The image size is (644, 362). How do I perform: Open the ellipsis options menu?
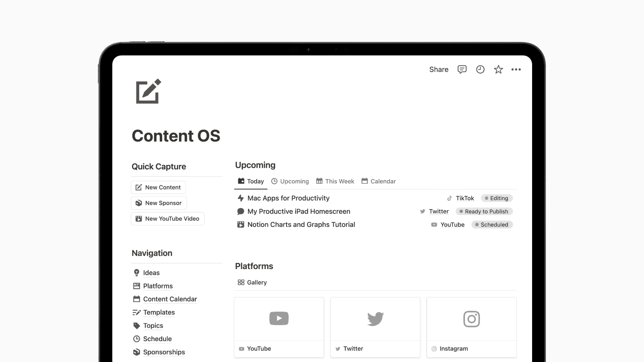click(516, 69)
